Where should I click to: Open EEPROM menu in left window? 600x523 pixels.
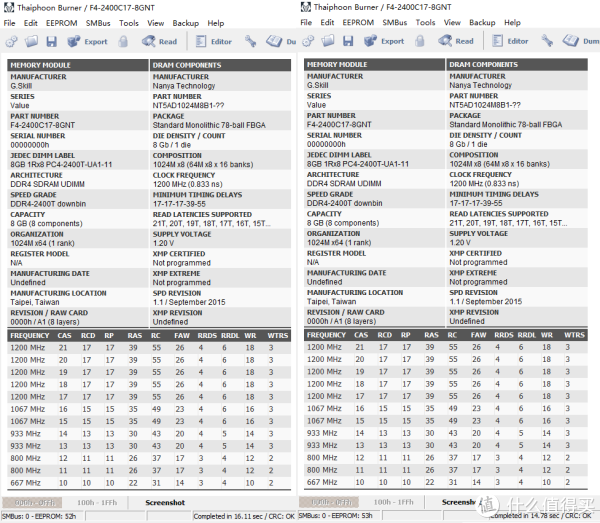click(62, 23)
